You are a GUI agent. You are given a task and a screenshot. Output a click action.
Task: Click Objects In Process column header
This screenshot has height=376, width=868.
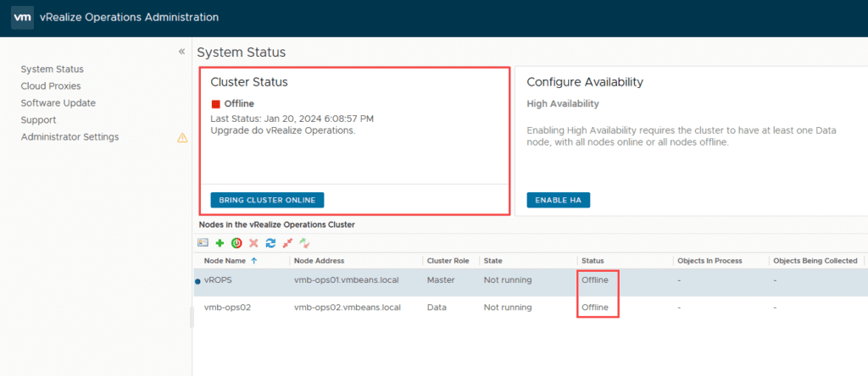[709, 261]
